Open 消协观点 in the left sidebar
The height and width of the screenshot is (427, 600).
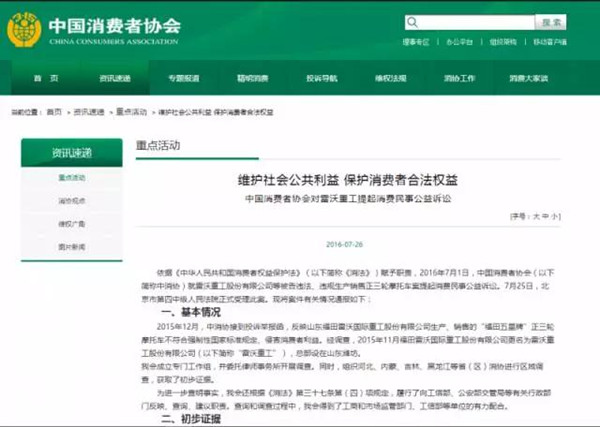(72, 200)
